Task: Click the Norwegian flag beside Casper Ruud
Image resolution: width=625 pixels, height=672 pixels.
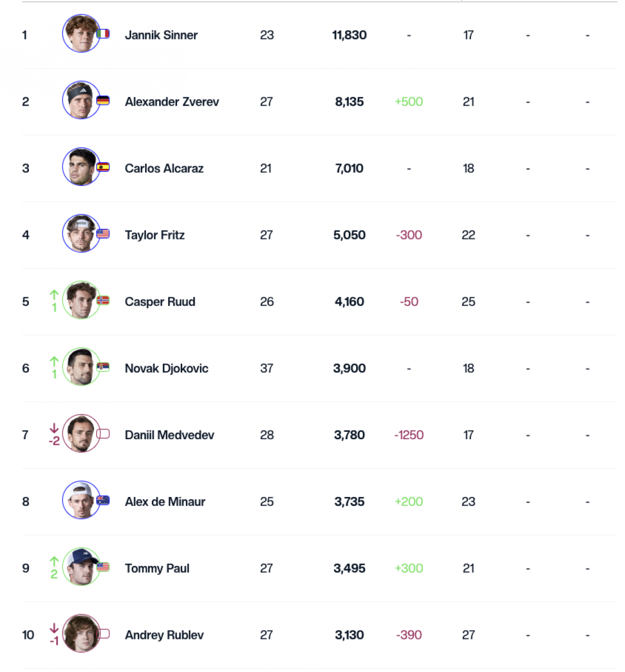Action: pos(103,301)
